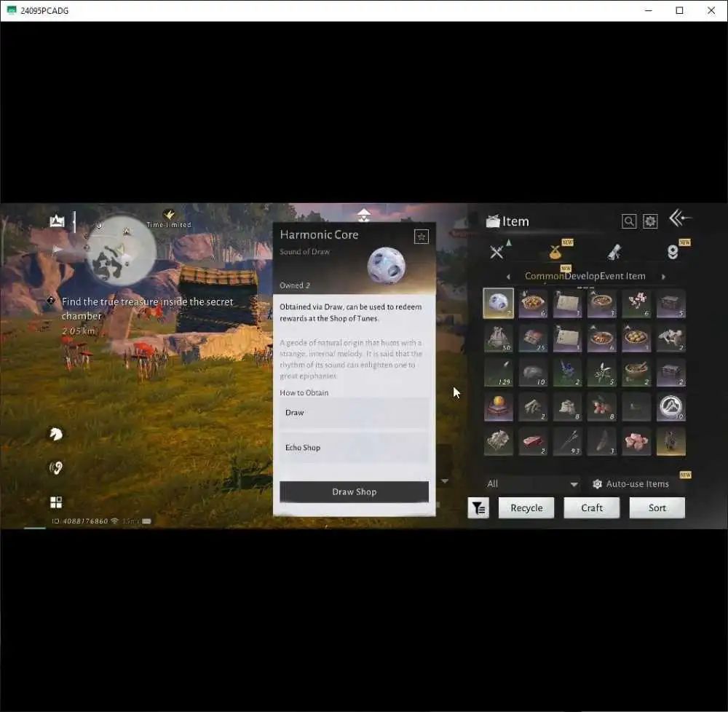Expand the panel with the up arrows
Image resolution: width=728 pixels, height=712 pixels.
364,215
